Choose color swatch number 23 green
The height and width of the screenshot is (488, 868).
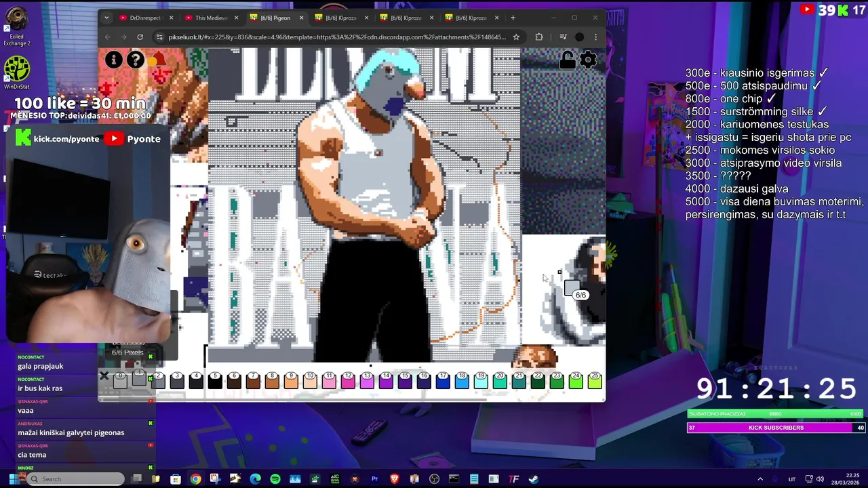(x=557, y=381)
